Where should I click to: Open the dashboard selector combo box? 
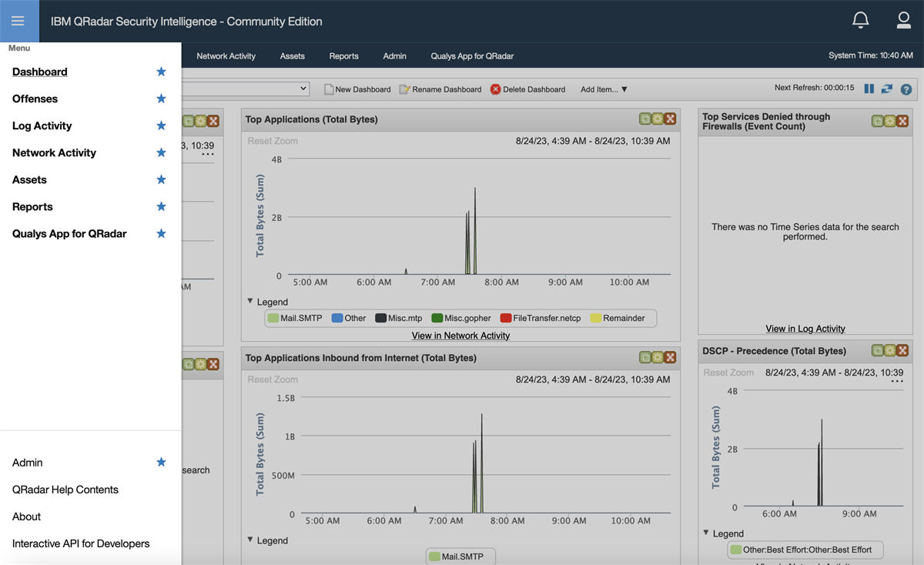point(246,89)
